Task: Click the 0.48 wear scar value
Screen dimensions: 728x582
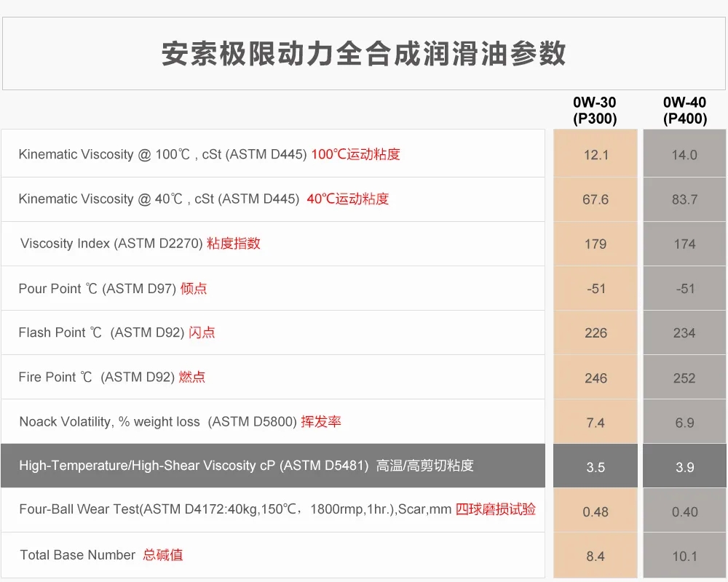Action: [x=596, y=512]
